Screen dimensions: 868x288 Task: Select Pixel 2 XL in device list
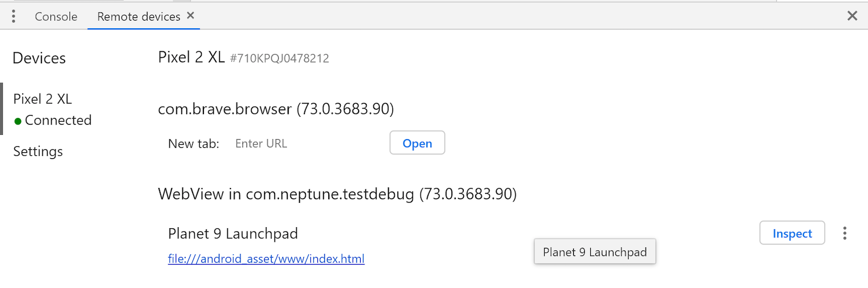pos(42,99)
